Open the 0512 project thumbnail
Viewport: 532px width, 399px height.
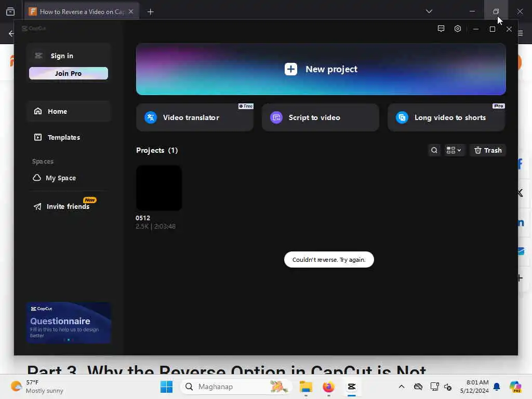click(x=159, y=188)
